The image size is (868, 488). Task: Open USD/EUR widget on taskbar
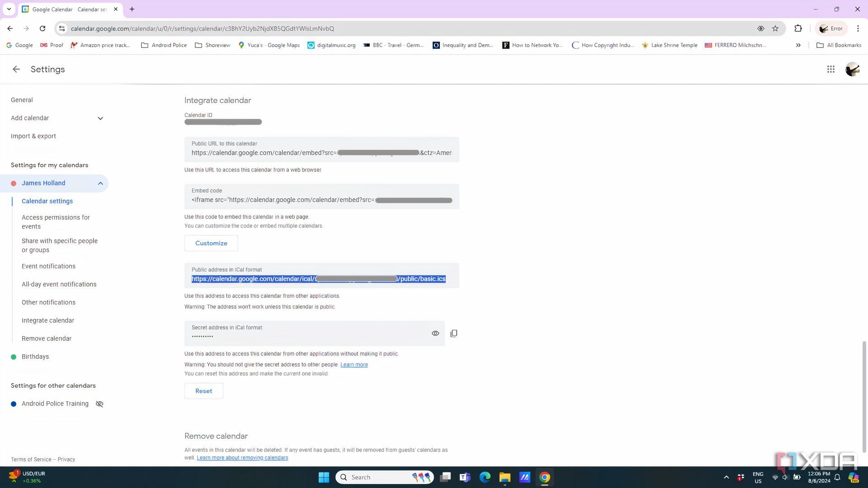[x=27, y=477]
